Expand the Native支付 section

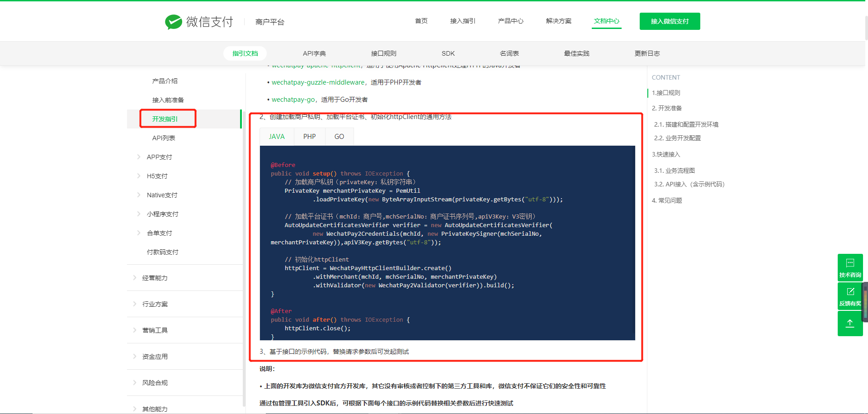162,195
